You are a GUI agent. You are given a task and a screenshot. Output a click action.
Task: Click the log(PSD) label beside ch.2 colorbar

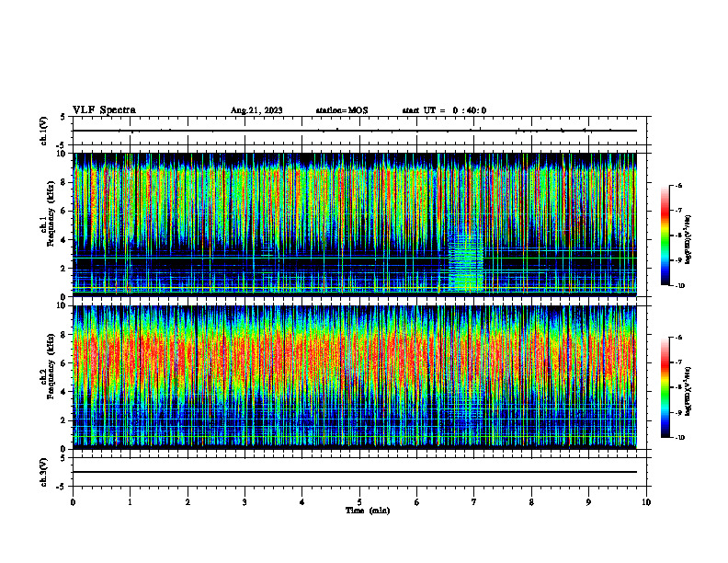[688, 391]
